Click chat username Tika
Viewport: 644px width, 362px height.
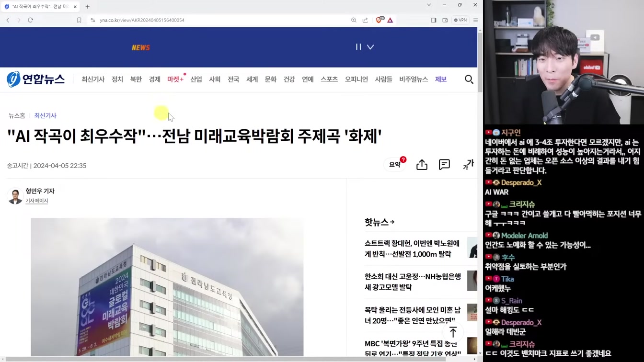pos(507,279)
